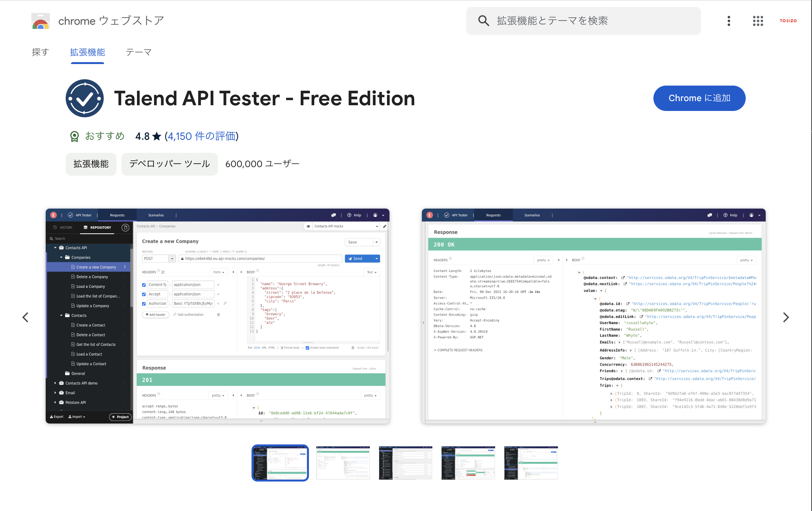Screen dimensions: 812x511
Task: Click the Chrome に追加 button
Action: click(x=699, y=98)
